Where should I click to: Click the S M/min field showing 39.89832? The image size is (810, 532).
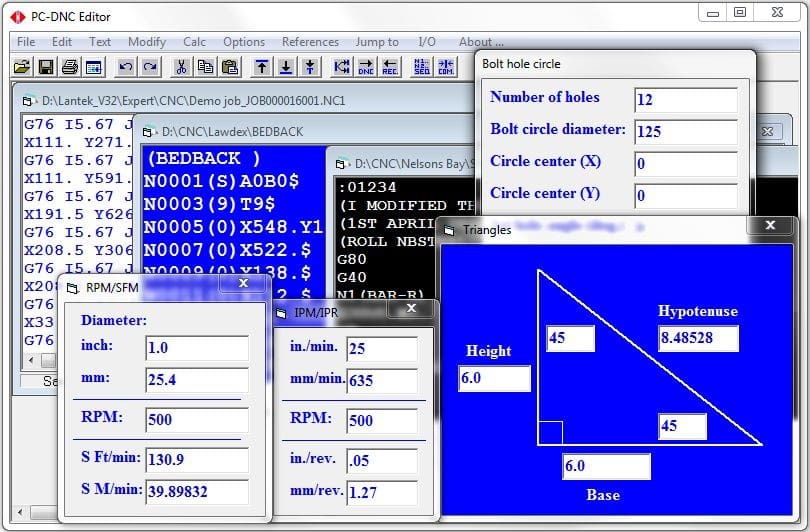(x=197, y=492)
